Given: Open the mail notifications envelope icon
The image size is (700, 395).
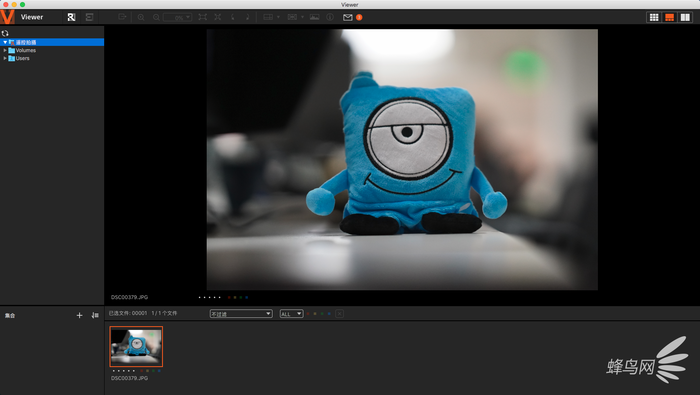Looking at the screenshot, I should coord(348,17).
